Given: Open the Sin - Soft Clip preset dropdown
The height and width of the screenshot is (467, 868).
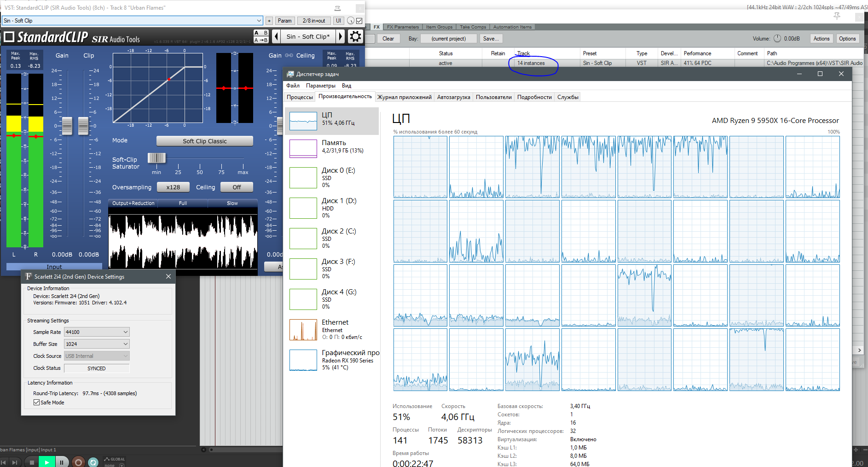Looking at the screenshot, I should (133, 21).
